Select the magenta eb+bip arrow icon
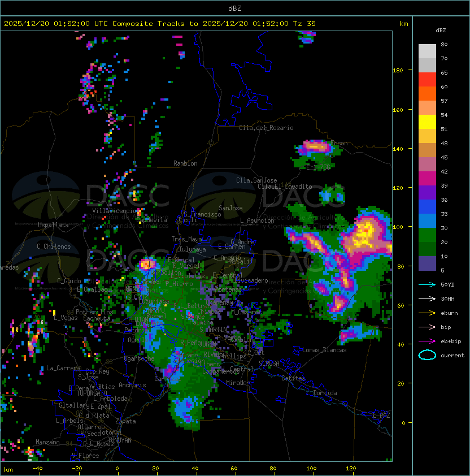This screenshot has width=470, height=476. click(x=427, y=341)
